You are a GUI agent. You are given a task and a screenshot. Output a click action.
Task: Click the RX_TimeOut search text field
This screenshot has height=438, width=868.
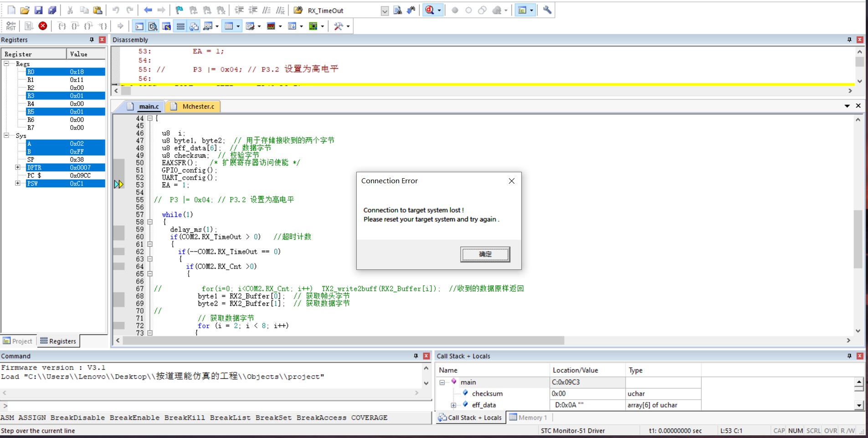[x=343, y=10]
